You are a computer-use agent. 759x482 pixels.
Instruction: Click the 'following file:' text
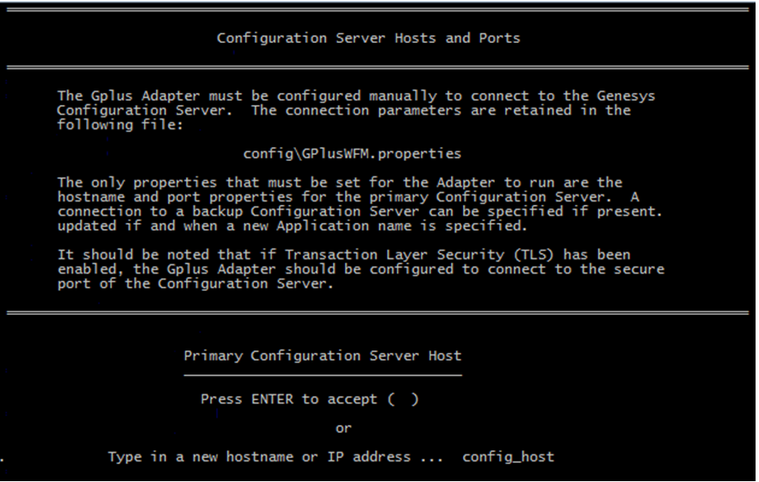point(120,125)
